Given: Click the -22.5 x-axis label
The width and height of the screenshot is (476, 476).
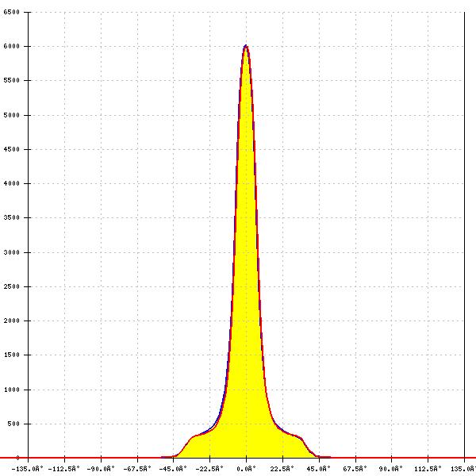Looking at the screenshot, I should pos(209,469).
